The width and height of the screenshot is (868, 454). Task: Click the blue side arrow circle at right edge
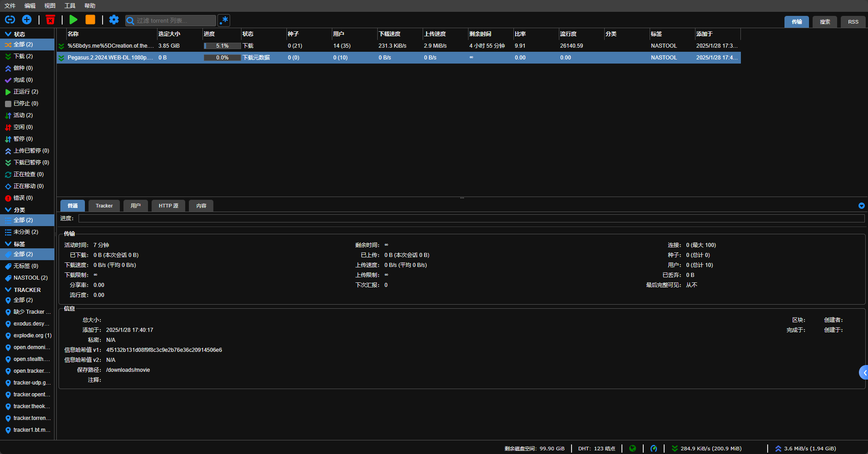pyautogui.click(x=863, y=372)
